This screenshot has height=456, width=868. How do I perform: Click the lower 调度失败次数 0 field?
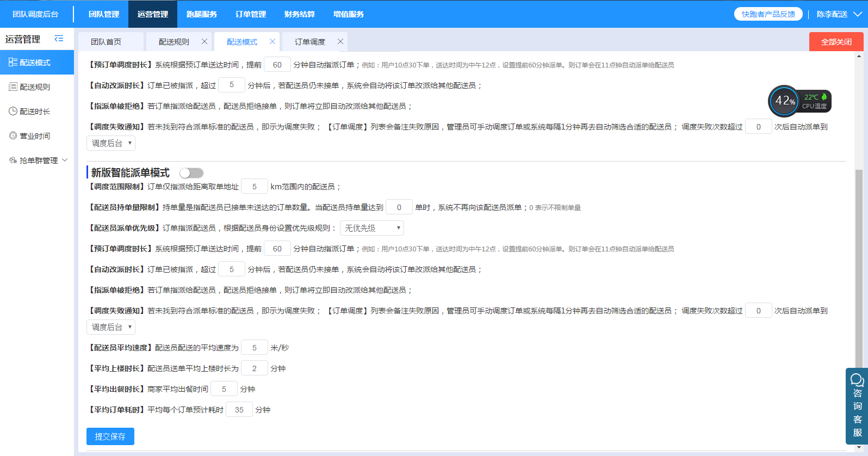point(759,311)
